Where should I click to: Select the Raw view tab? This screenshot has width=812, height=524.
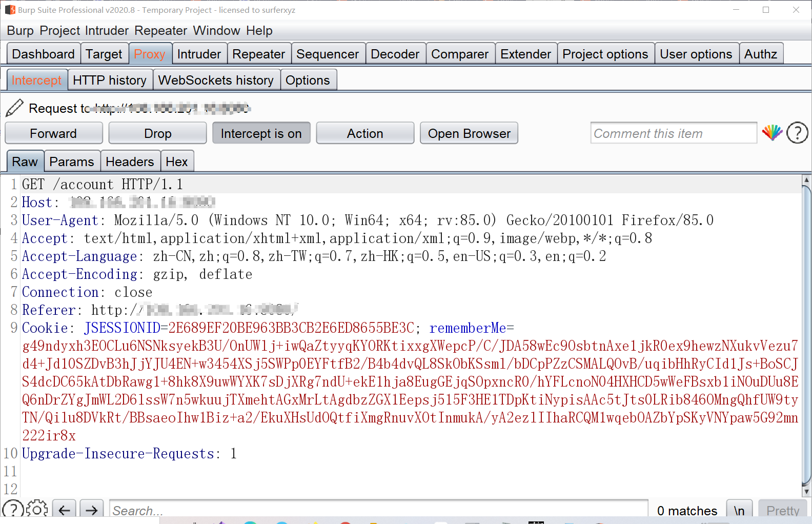tap(25, 162)
